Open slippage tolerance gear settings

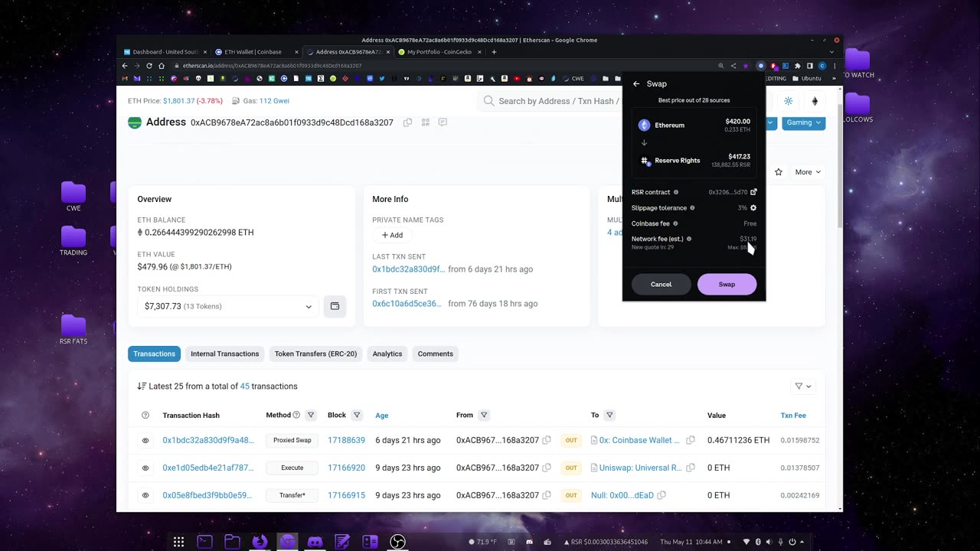(753, 208)
